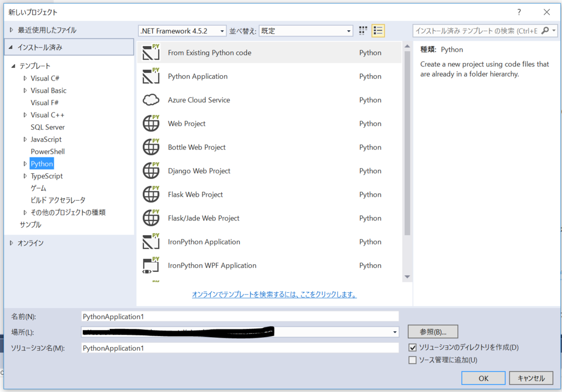Screen dimensions: 562x392
Task: Click the Python Application template icon
Action: coord(151,76)
